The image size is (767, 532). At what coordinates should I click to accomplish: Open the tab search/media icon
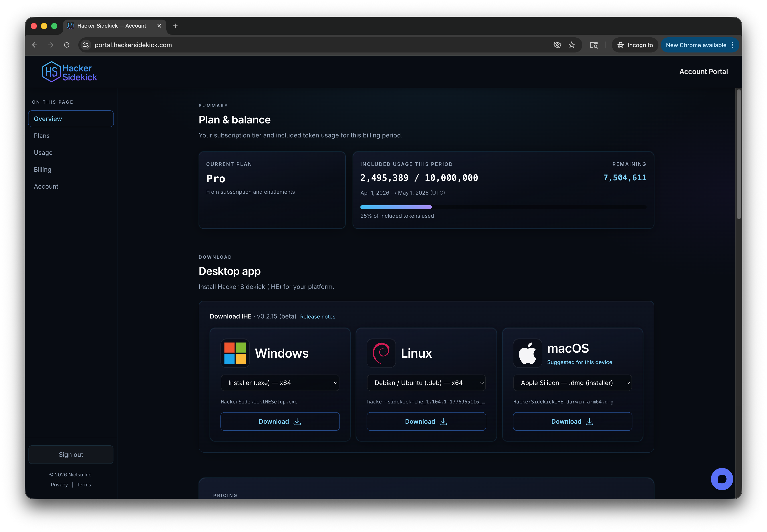coord(594,45)
